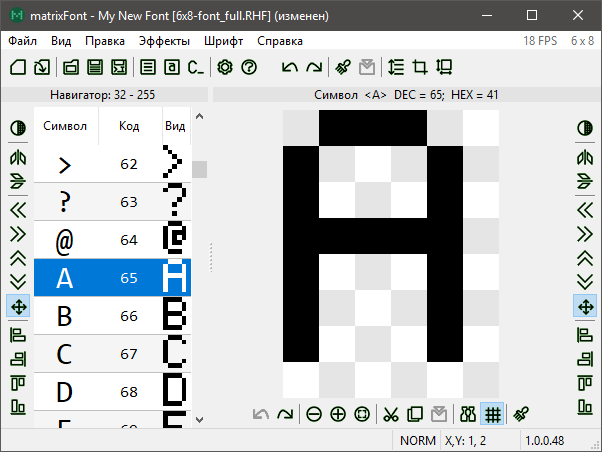Open the Эффекты menu
The image size is (602, 452).
[164, 41]
